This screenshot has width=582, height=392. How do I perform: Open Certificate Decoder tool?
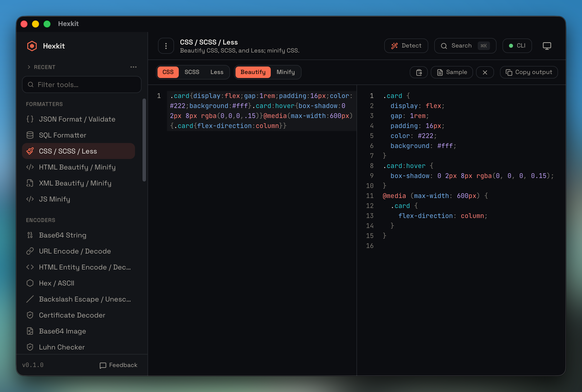[x=78, y=315]
